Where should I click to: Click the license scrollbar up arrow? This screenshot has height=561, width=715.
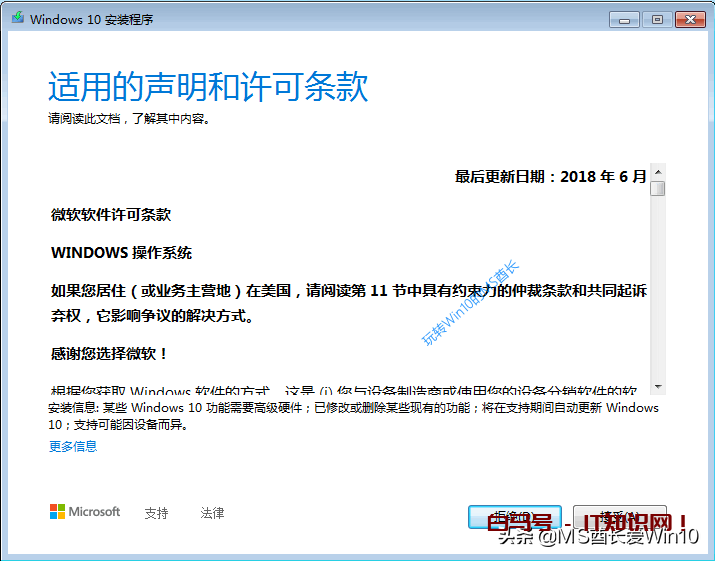point(657,171)
